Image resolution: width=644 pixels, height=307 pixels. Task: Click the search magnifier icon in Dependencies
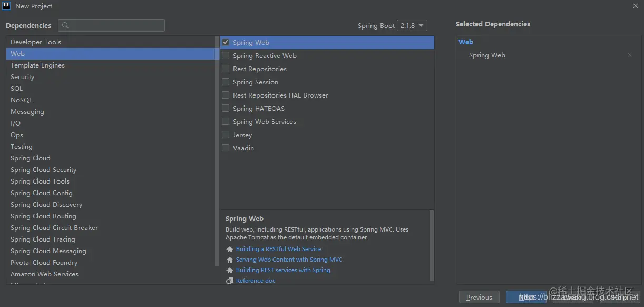[65, 25]
